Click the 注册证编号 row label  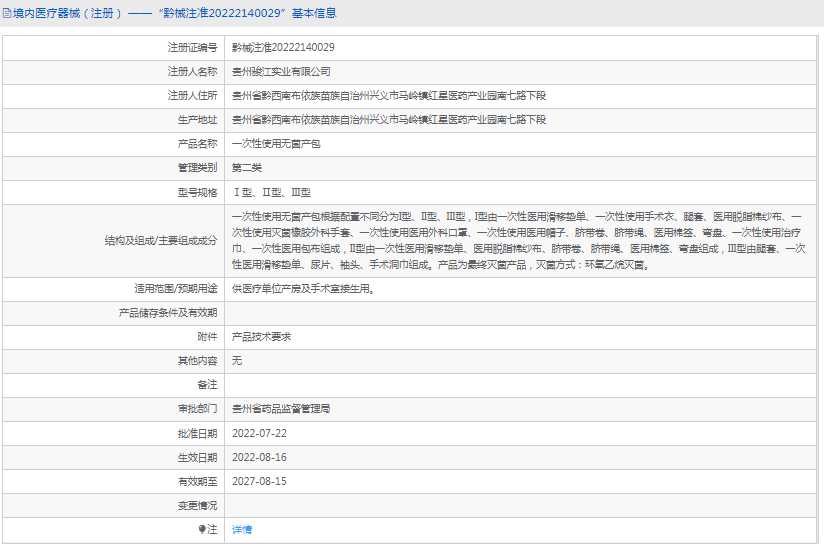(192, 48)
